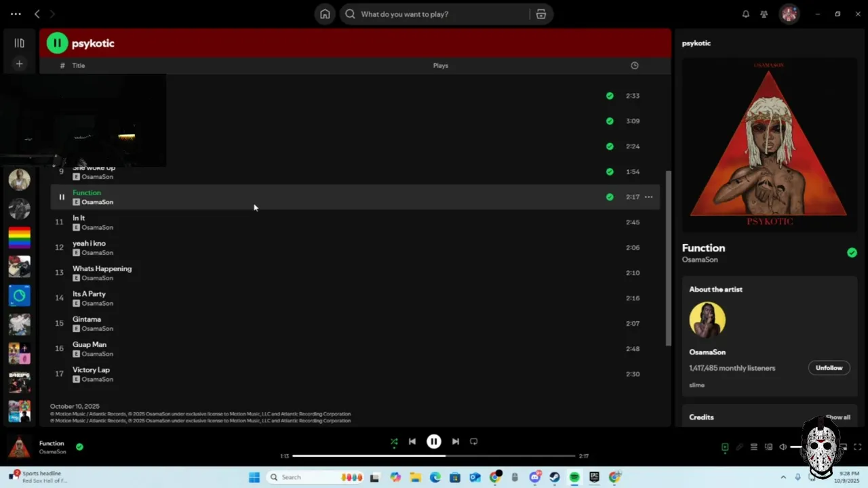Open the Windows Start button
868x488 pixels.
(254, 477)
